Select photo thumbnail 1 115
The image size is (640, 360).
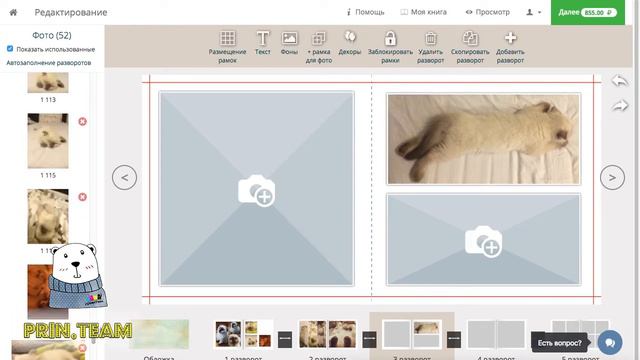click(x=48, y=141)
